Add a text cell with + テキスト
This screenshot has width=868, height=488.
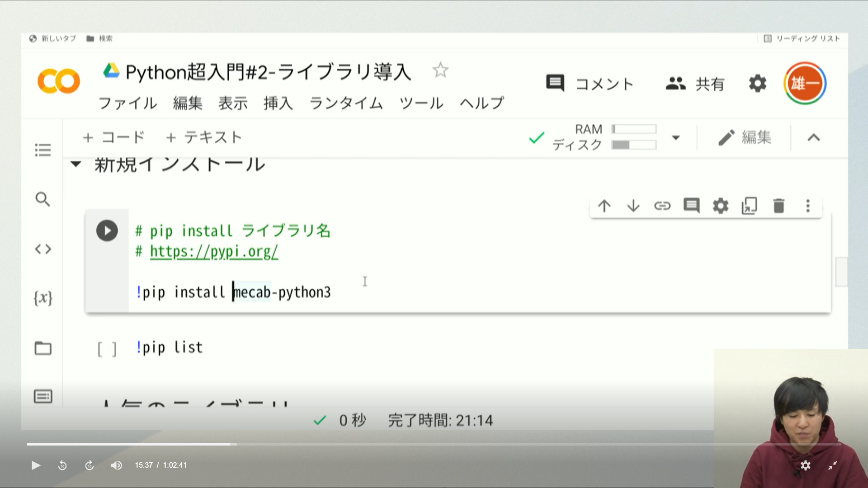[204, 137]
